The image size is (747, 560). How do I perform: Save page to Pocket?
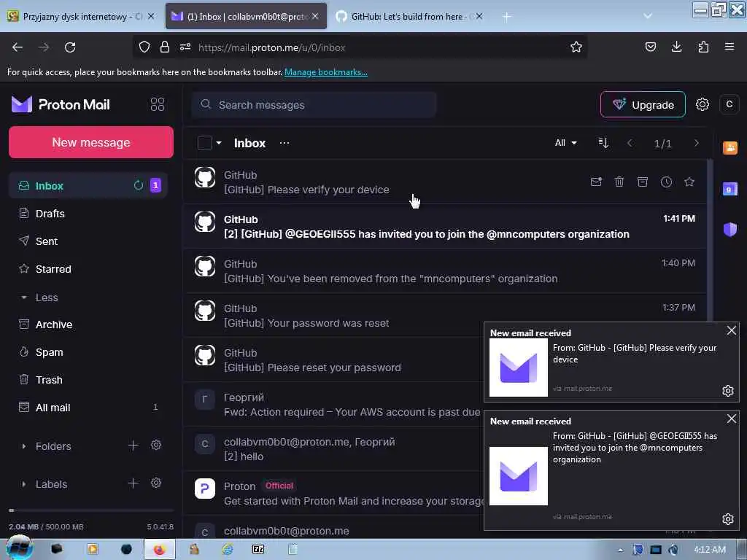pyautogui.click(x=650, y=47)
